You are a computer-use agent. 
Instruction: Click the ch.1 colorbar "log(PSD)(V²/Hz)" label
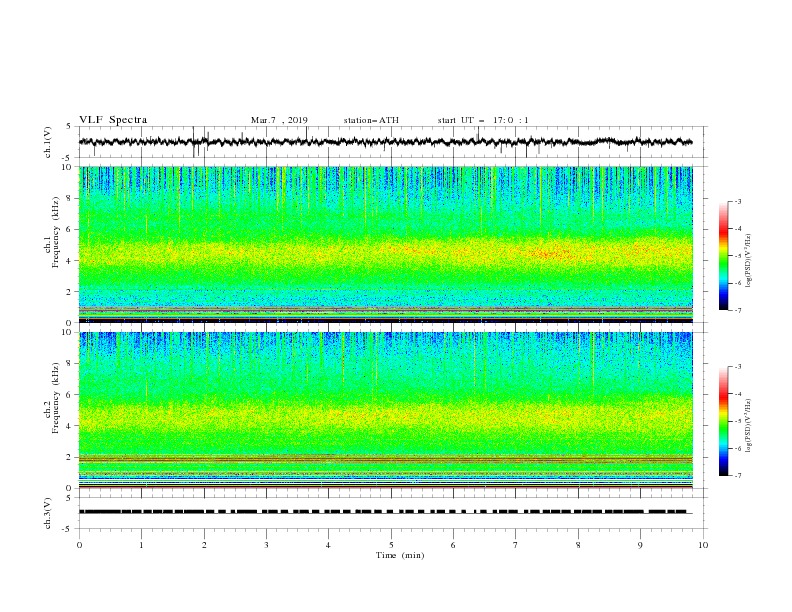pos(749,261)
